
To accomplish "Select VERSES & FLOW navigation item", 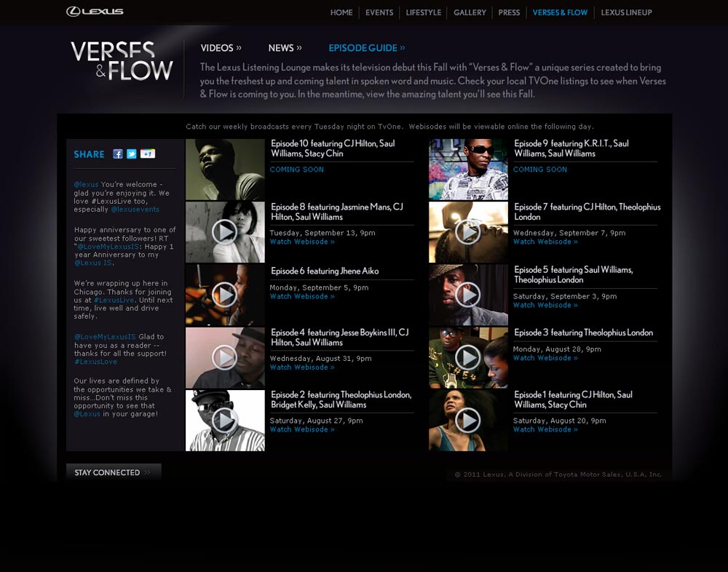I will click(560, 12).
